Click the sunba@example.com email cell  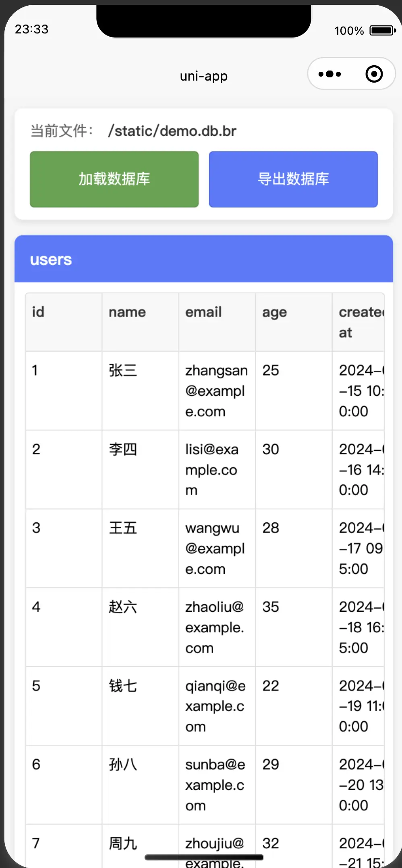pyautogui.click(x=215, y=785)
